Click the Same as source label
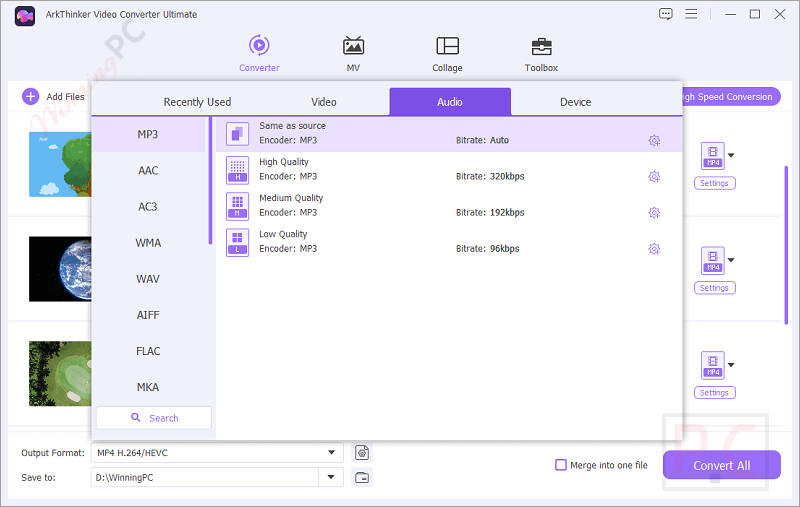This screenshot has height=507, width=800. click(x=292, y=125)
